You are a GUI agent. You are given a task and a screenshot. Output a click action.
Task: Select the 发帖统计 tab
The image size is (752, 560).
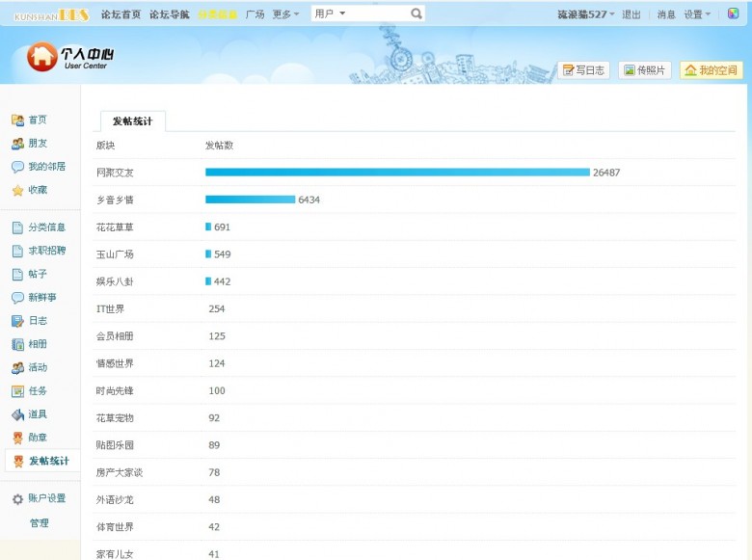tap(133, 121)
